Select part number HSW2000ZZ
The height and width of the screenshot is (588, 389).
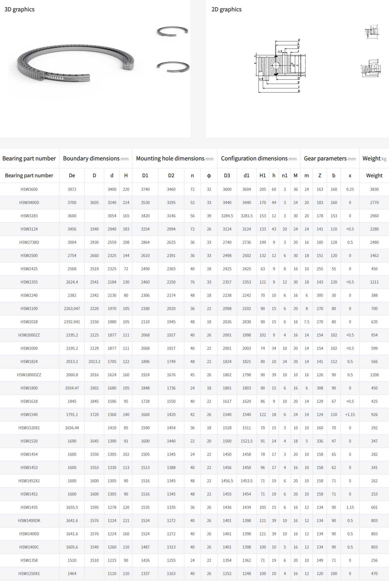point(29,335)
